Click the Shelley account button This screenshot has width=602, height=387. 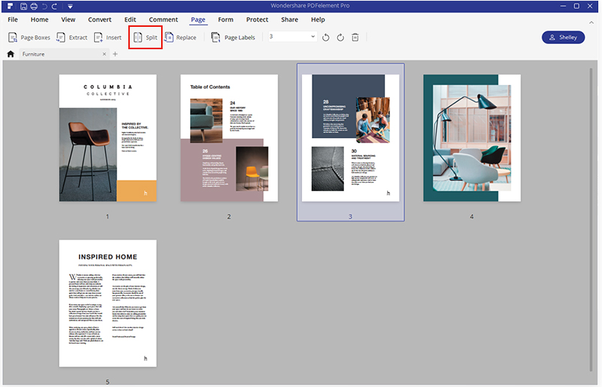click(563, 37)
